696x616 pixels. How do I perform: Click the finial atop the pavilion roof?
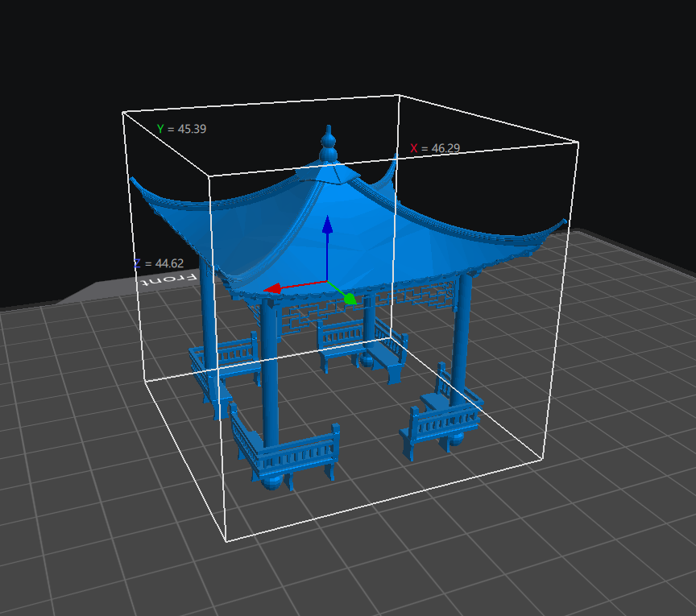(x=329, y=144)
